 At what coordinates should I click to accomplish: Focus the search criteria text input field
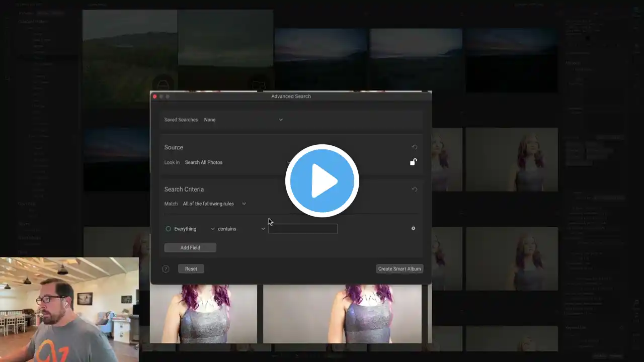[302, 229]
